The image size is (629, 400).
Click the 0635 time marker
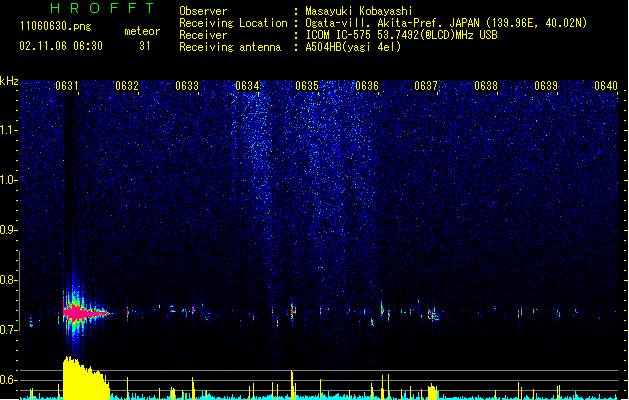coord(307,86)
